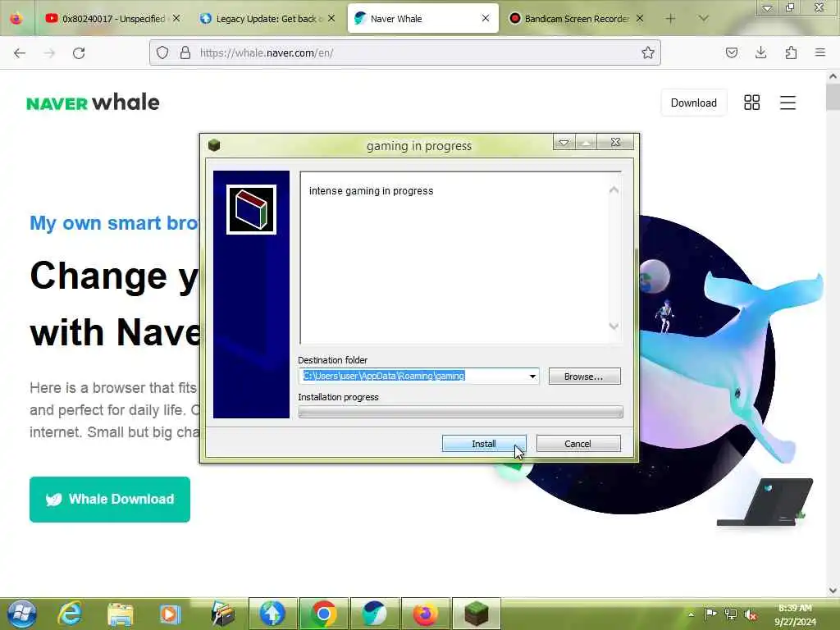The image size is (840, 630).
Task: Click the block icon in installer title bar
Action: (214, 145)
